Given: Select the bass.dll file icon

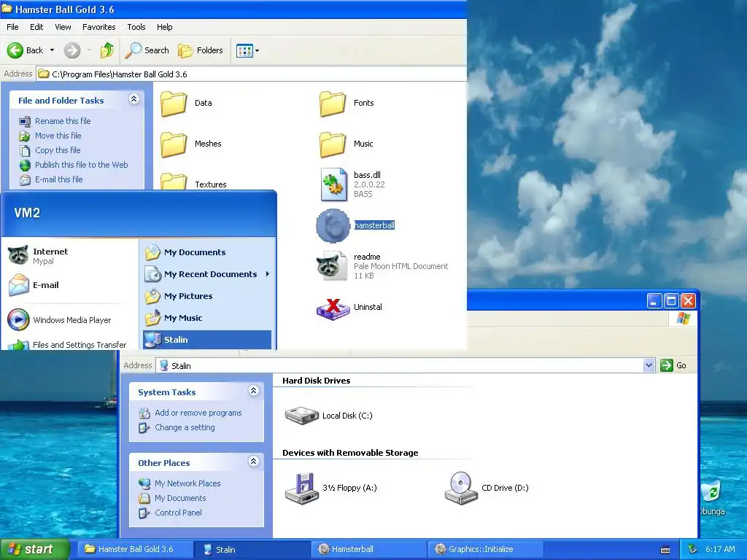Looking at the screenshot, I should [x=333, y=184].
